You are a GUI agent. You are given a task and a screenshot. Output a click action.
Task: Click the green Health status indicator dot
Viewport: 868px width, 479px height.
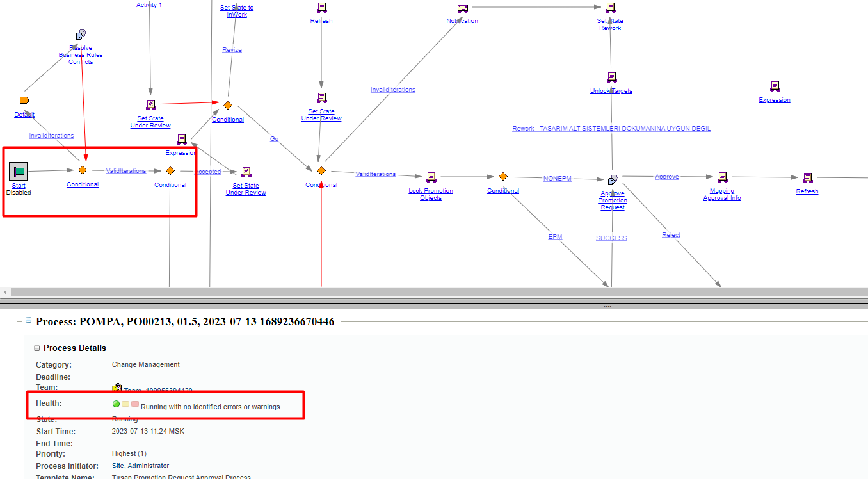pos(116,403)
